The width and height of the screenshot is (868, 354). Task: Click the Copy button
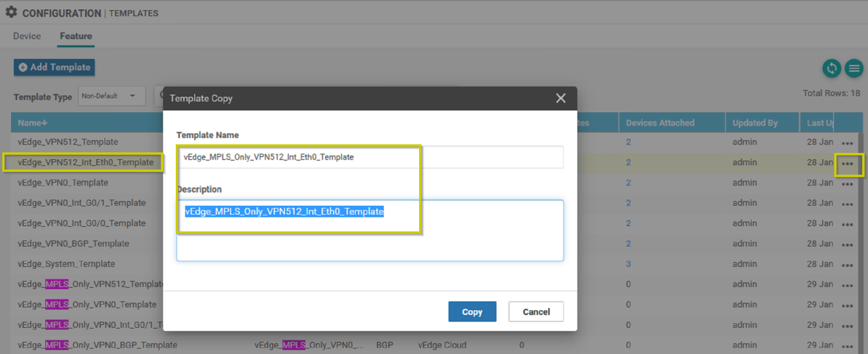(x=472, y=312)
